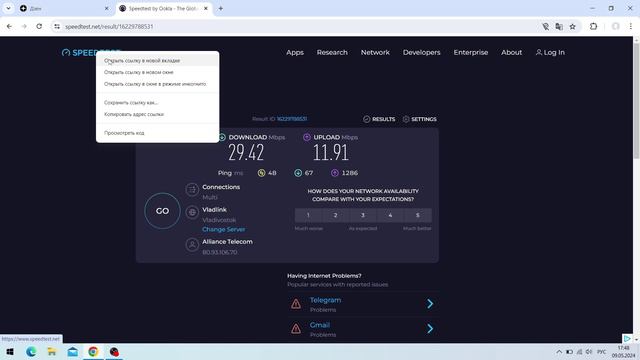Bookmark page with star icon
Viewport: 640px width, 360px height.
click(573, 27)
